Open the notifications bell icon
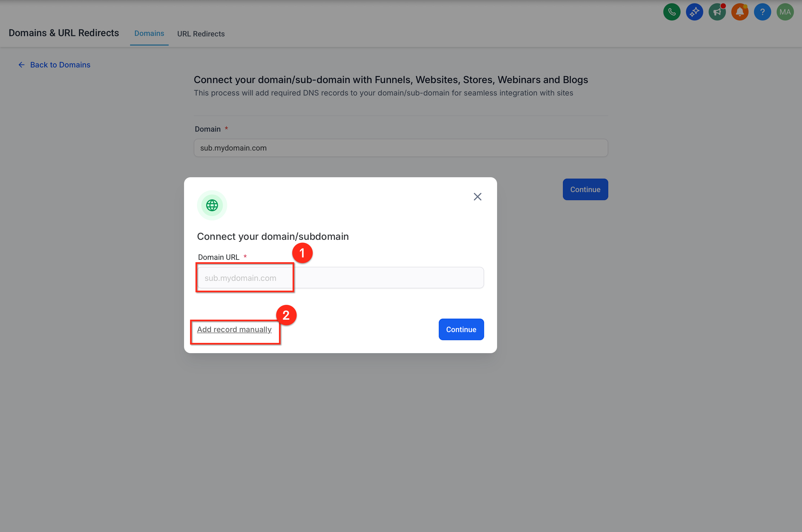The height and width of the screenshot is (532, 802). 740,12
